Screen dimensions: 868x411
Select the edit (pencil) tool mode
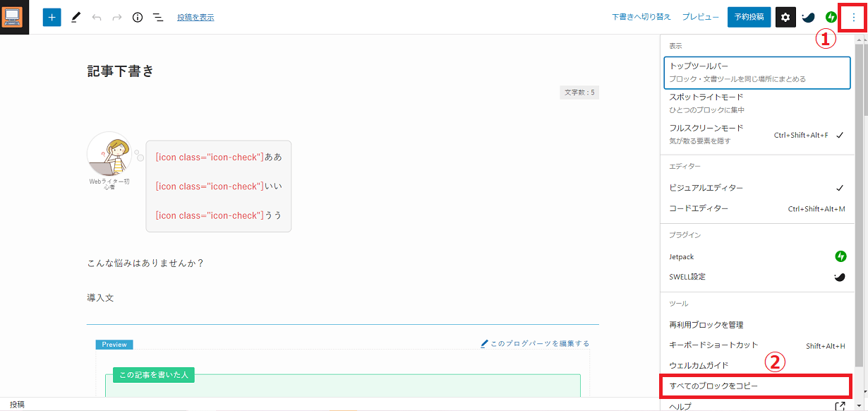click(x=76, y=16)
